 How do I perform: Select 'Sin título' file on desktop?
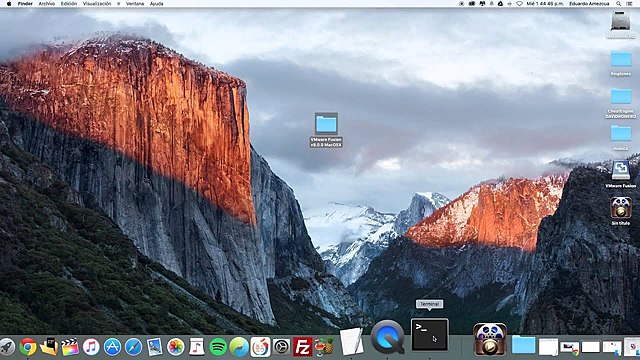tap(621, 211)
